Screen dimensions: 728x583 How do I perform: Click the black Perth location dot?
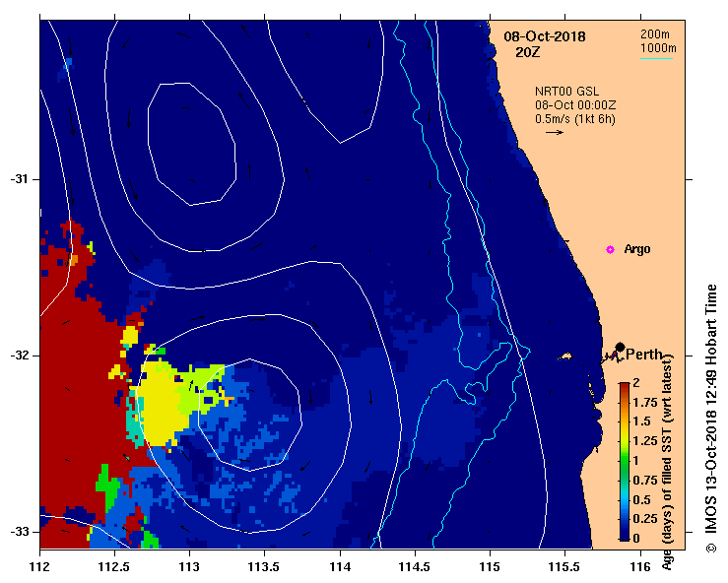pos(620,348)
